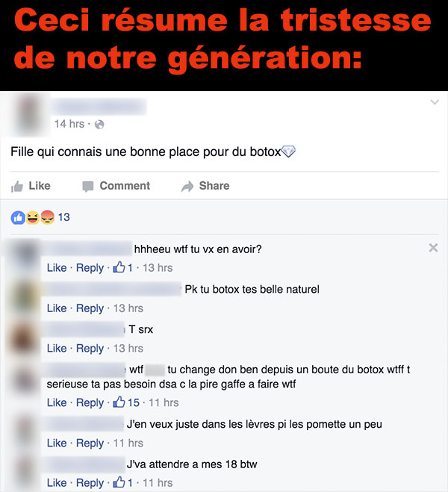Open the post author's blurred profile picture
This screenshot has width=448, height=492.
coord(29,114)
